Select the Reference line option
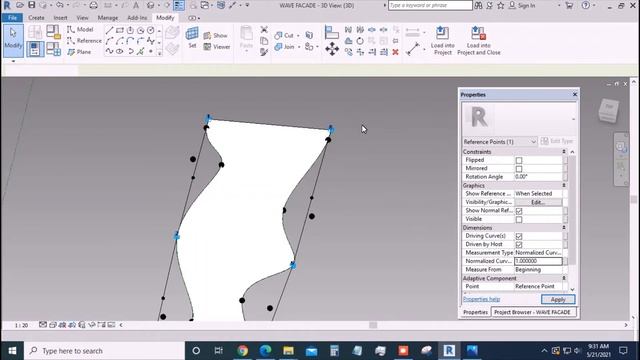640x360 pixels. (84, 41)
